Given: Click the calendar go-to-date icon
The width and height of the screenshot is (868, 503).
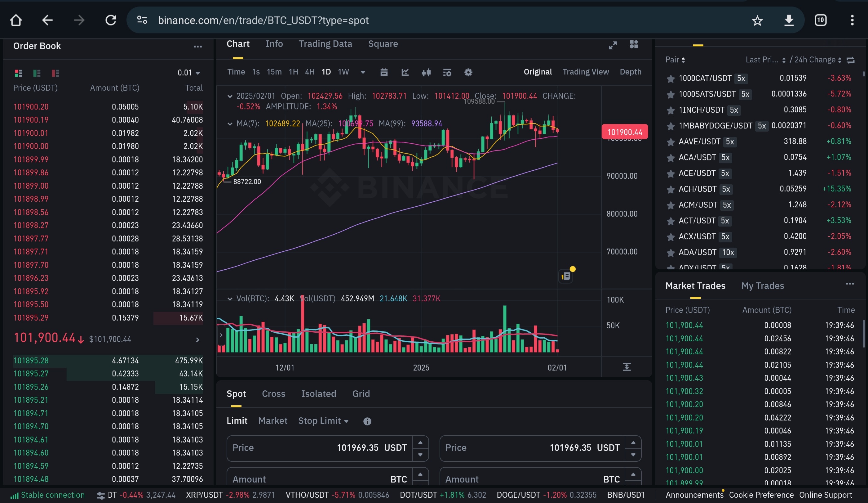Looking at the screenshot, I should pyautogui.click(x=384, y=72).
